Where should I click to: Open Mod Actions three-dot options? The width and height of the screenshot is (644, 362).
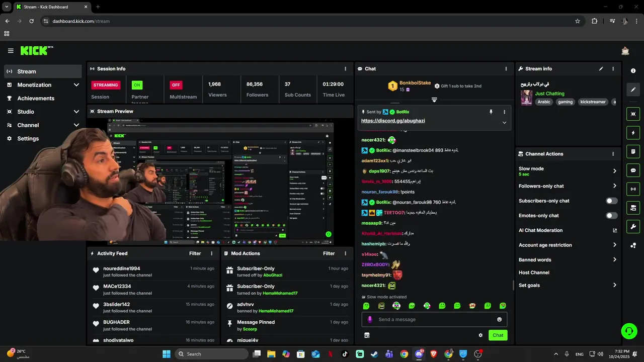[345, 253]
